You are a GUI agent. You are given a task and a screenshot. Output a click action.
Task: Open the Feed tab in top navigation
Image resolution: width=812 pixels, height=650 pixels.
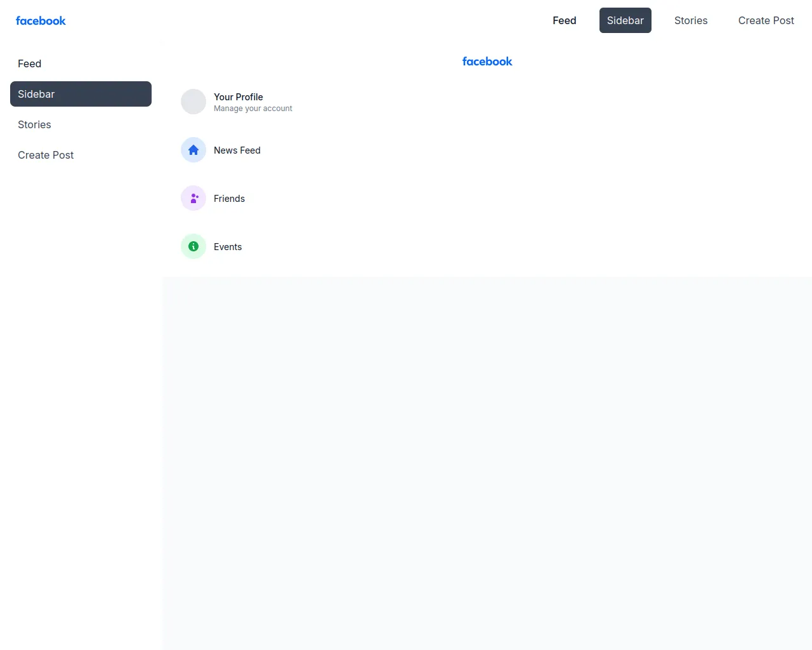tap(564, 20)
